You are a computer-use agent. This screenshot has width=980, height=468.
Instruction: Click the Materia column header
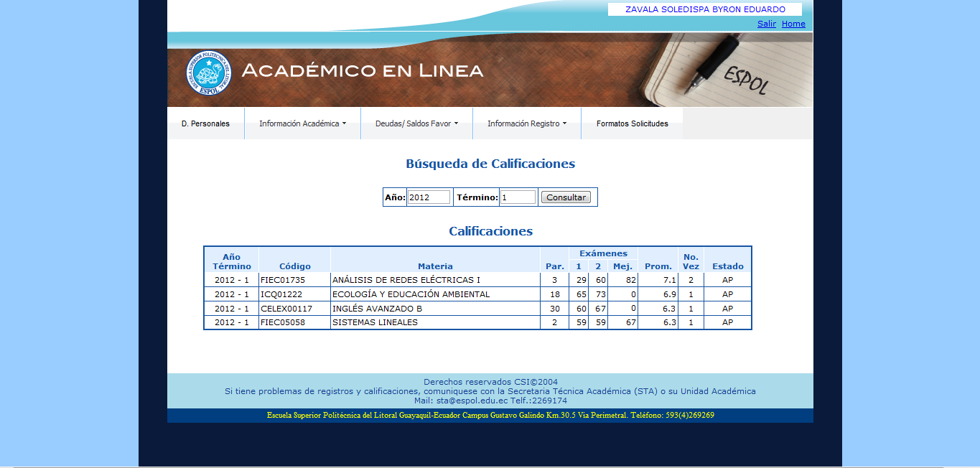tap(435, 266)
